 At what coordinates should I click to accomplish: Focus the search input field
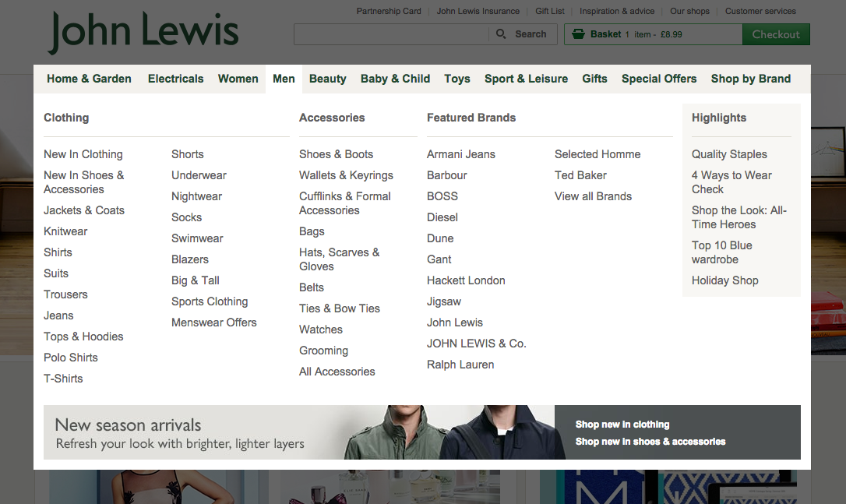point(391,34)
